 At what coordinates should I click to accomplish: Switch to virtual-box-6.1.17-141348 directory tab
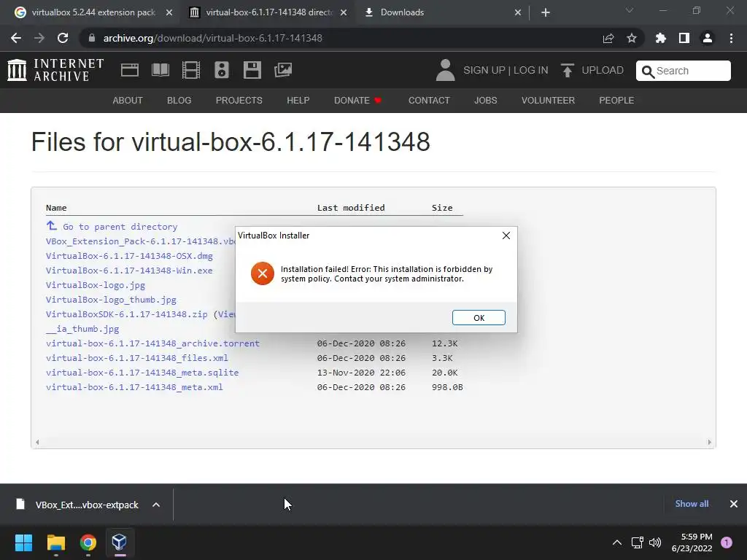[268, 12]
